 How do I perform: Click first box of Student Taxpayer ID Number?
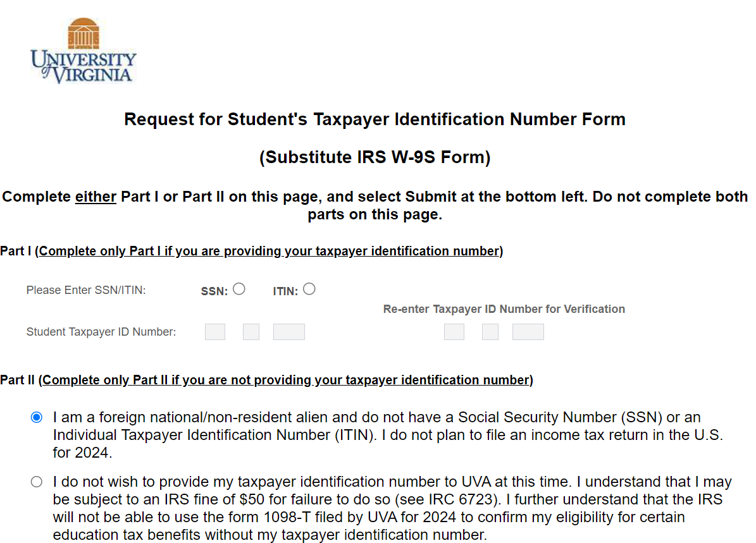click(x=215, y=332)
